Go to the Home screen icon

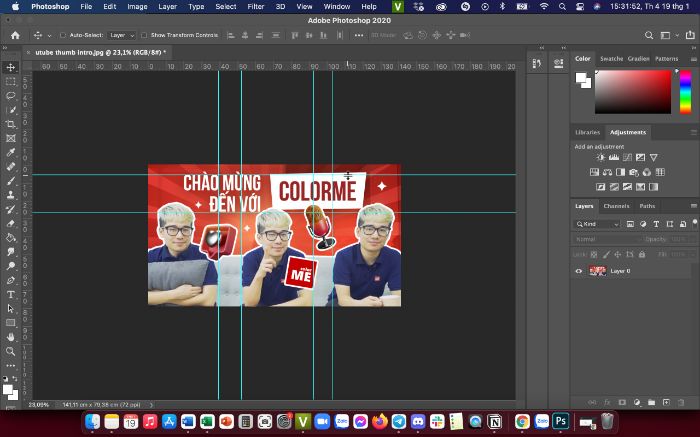pos(16,35)
